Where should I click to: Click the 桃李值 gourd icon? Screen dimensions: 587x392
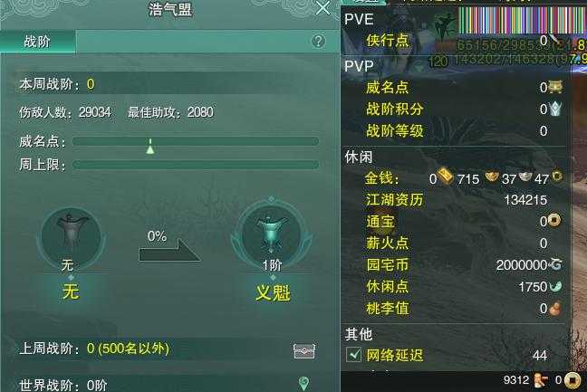[x=554, y=309]
